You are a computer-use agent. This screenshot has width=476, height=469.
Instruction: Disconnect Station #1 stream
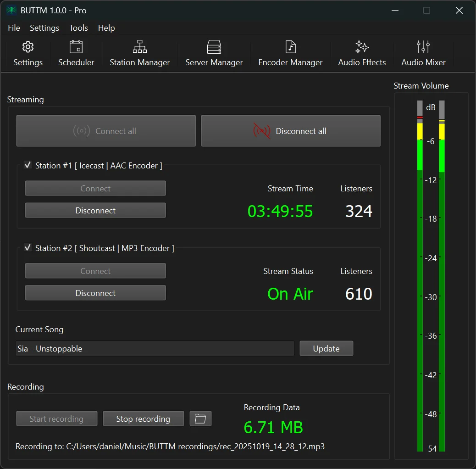95,211
